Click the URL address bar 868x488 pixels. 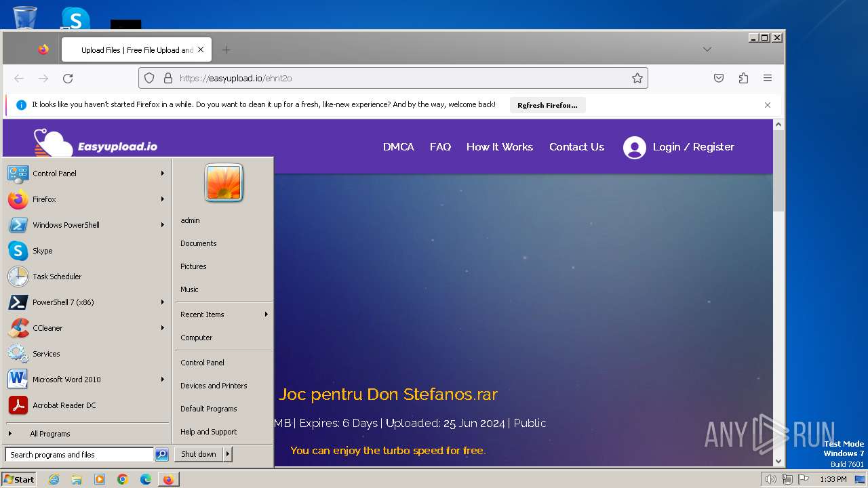click(393, 78)
